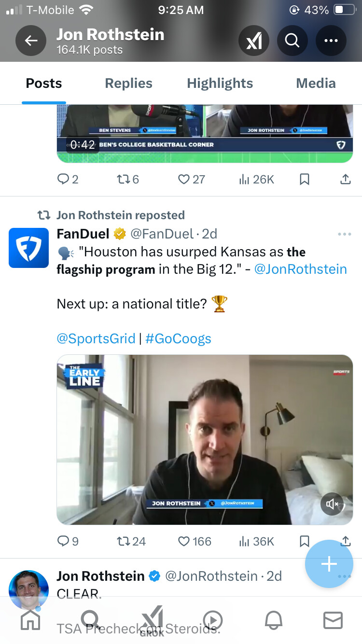Tap the #GoCoogs hashtag
This screenshot has height=644, width=362.
(178, 338)
